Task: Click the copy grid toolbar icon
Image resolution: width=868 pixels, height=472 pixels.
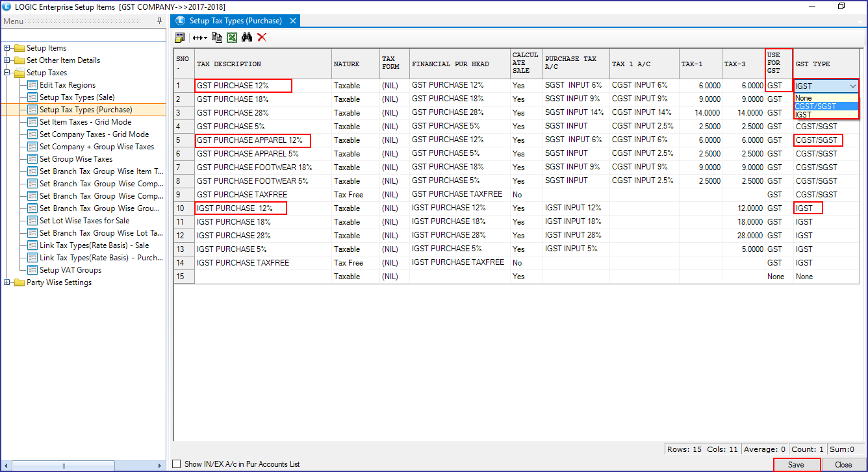Action: tap(217, 38)
